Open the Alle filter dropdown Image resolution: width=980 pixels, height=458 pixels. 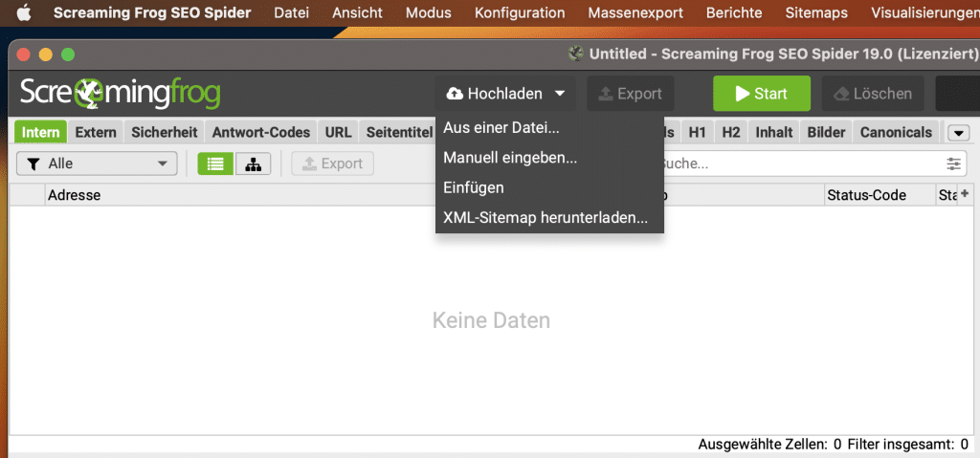pyautogui.click(x=97, y=164)
